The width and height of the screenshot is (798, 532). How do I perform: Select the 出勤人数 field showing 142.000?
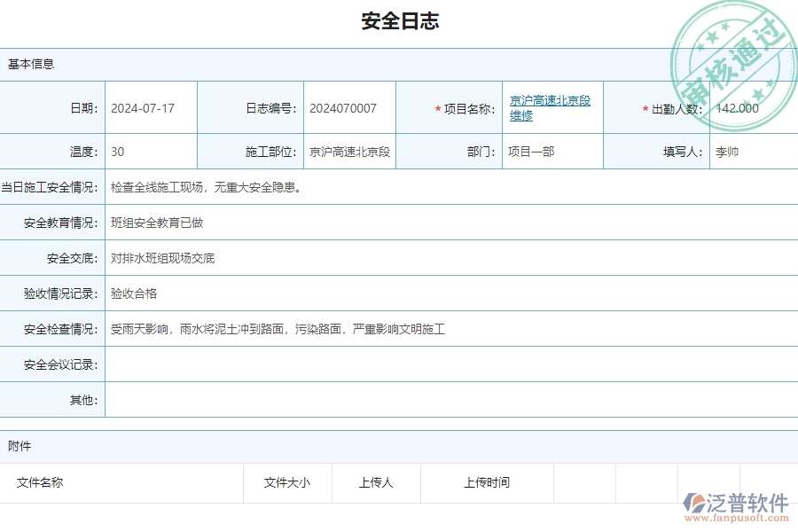coord(753,107)
